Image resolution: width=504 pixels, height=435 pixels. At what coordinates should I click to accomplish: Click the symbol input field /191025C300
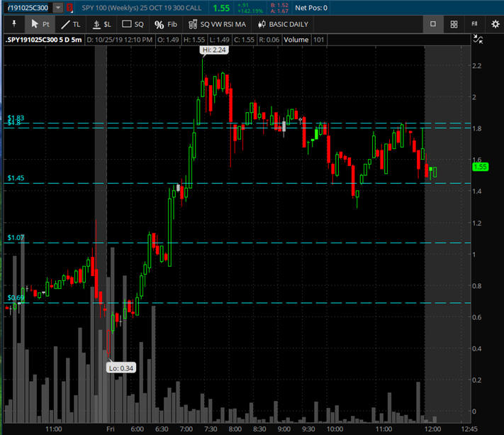point(28,8)
